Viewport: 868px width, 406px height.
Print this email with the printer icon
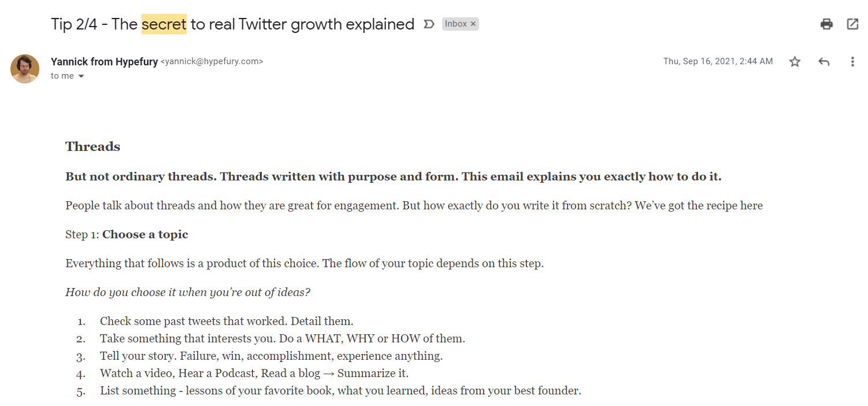[826, 24]
